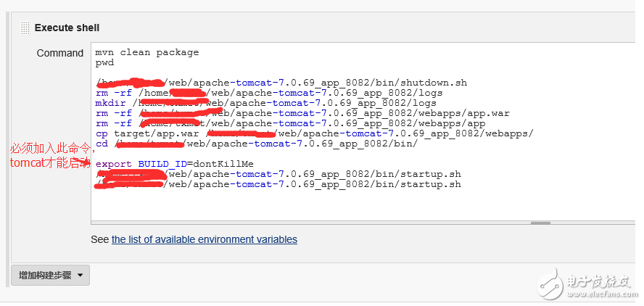The image size is (644, 306).
Task: Click the 'Execute shell' section title
Action: tap(67, 28)
